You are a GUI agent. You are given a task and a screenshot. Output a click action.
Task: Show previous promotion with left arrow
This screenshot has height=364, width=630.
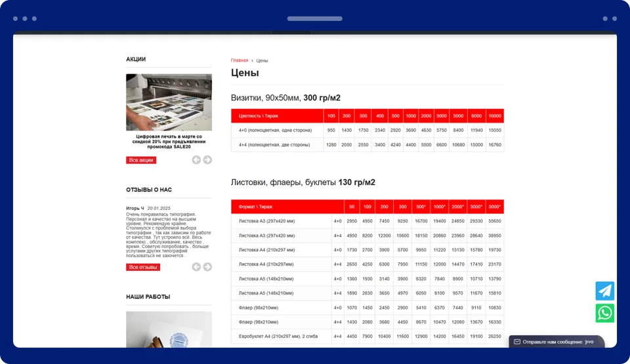[x=196, y=160]
